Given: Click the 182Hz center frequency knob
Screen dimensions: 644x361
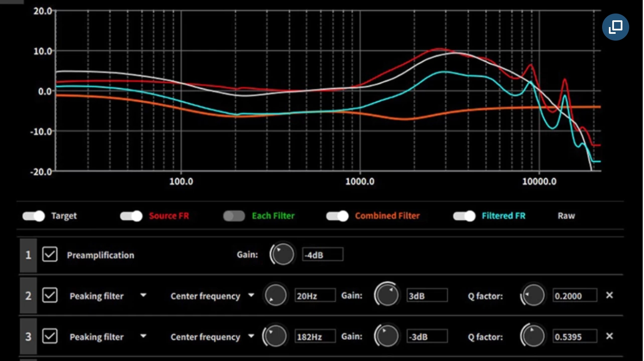Looking at the screenshot, I should click(275, 336).
